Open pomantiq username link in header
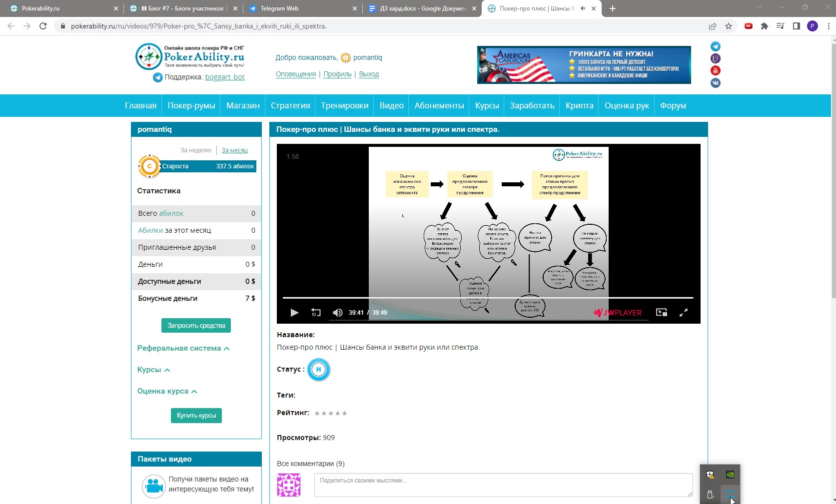This screenshot has width=836, height=504. point(367,57)
